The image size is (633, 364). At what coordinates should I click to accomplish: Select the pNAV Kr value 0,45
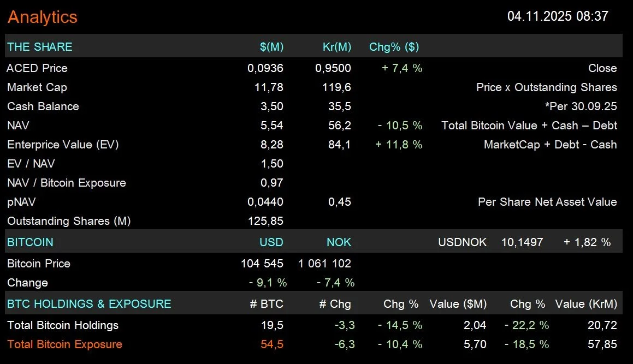click(x=340, y=202)
